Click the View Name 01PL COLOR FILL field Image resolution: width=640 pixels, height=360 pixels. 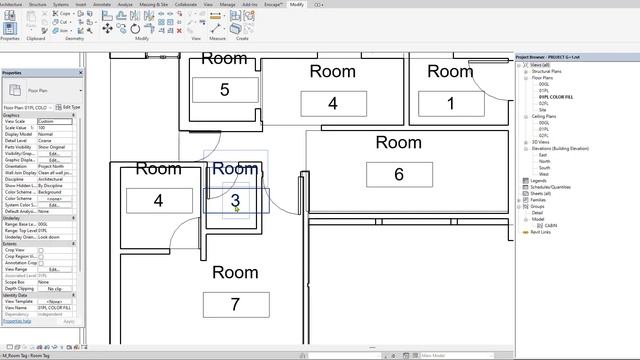pos(55,308)
